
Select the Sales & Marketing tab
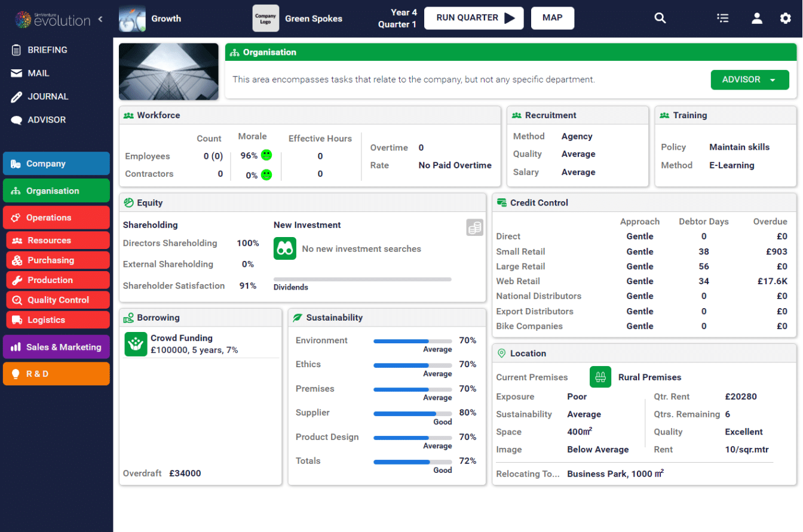pyautogui.click(x=56, y=347)
